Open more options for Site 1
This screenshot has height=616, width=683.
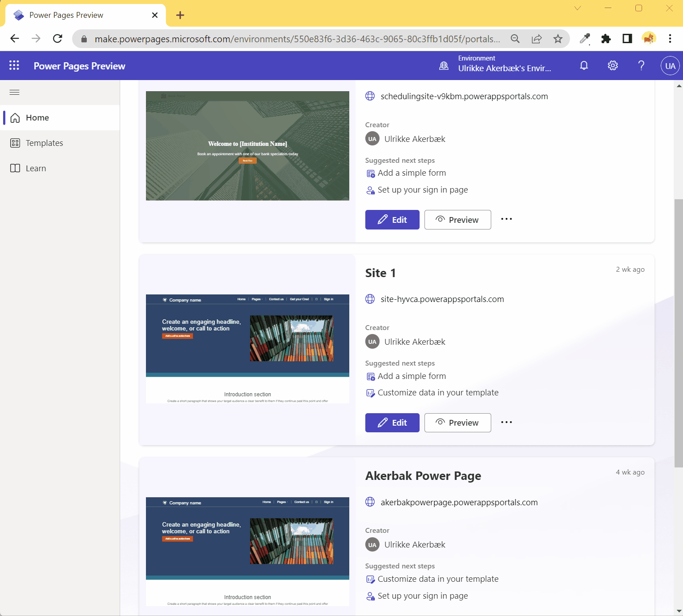506,423
